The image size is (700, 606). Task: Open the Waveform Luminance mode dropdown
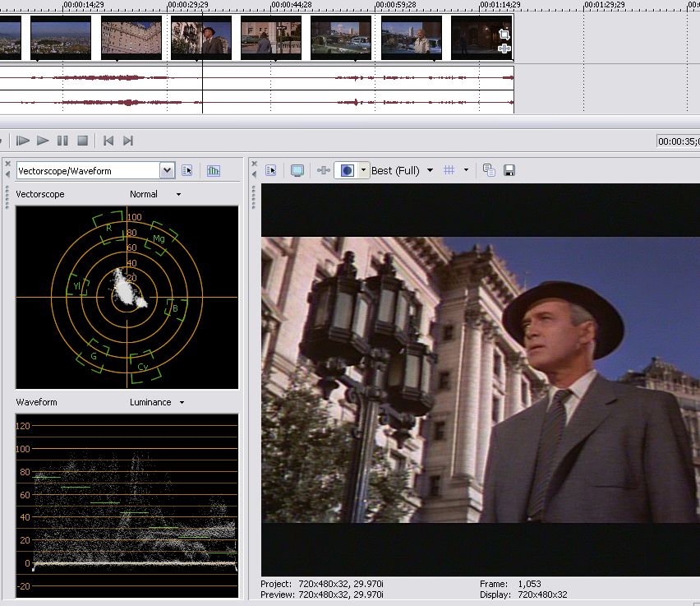(157, 402)
